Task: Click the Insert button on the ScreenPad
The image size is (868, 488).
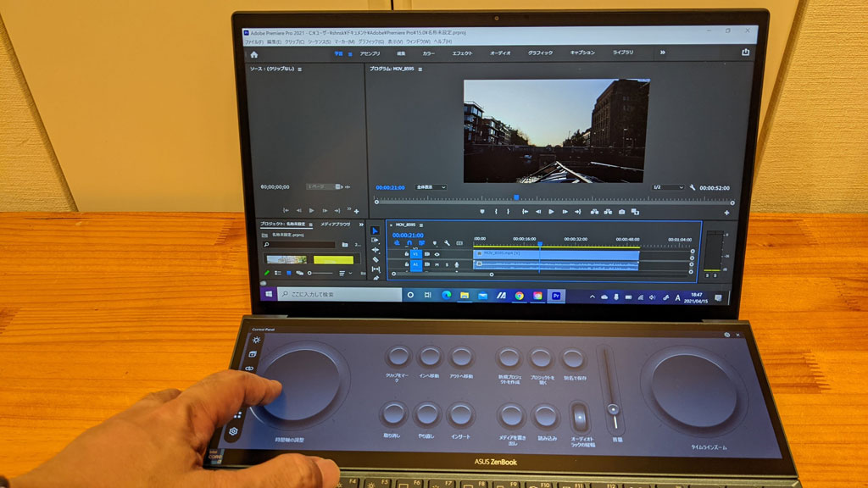Action: pyautogui.click(x=460, y=415)
